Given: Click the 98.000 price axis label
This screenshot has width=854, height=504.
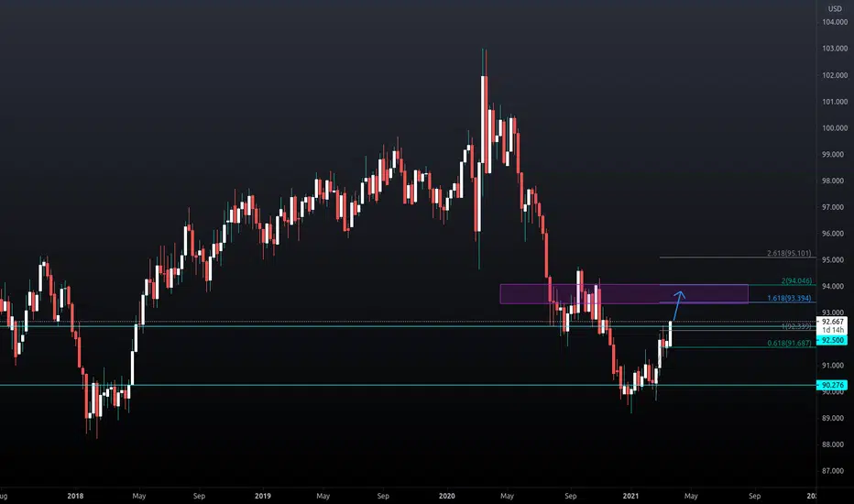Looking at the screenshot, I should [x=835, y=181].
